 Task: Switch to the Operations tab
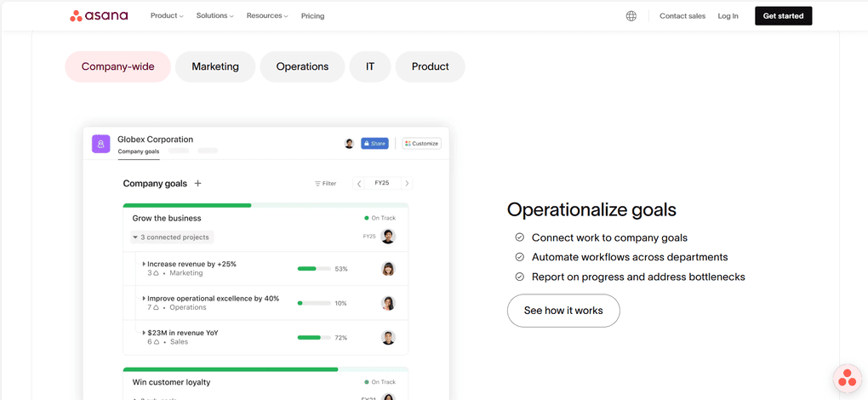click(302, 67)
